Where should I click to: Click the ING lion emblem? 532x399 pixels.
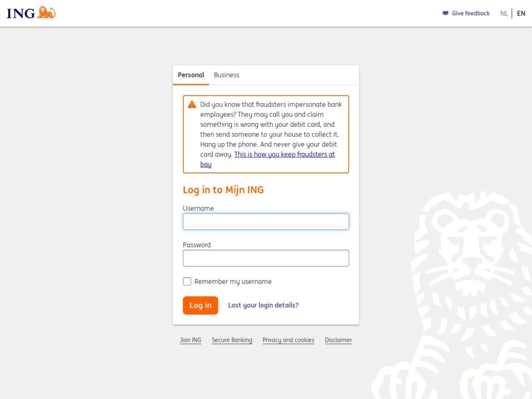coord(46,12)
